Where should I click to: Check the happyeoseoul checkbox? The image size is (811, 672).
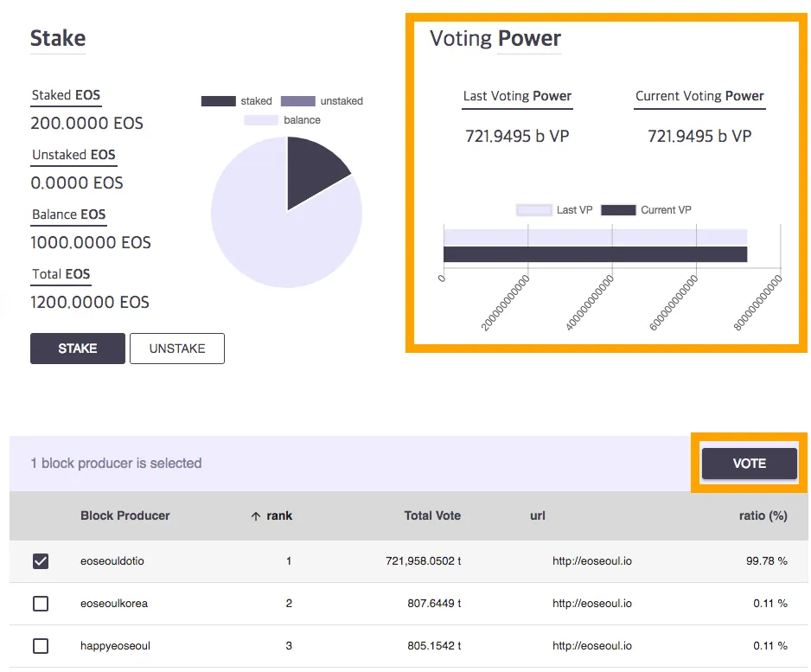[x=41, y=646]
